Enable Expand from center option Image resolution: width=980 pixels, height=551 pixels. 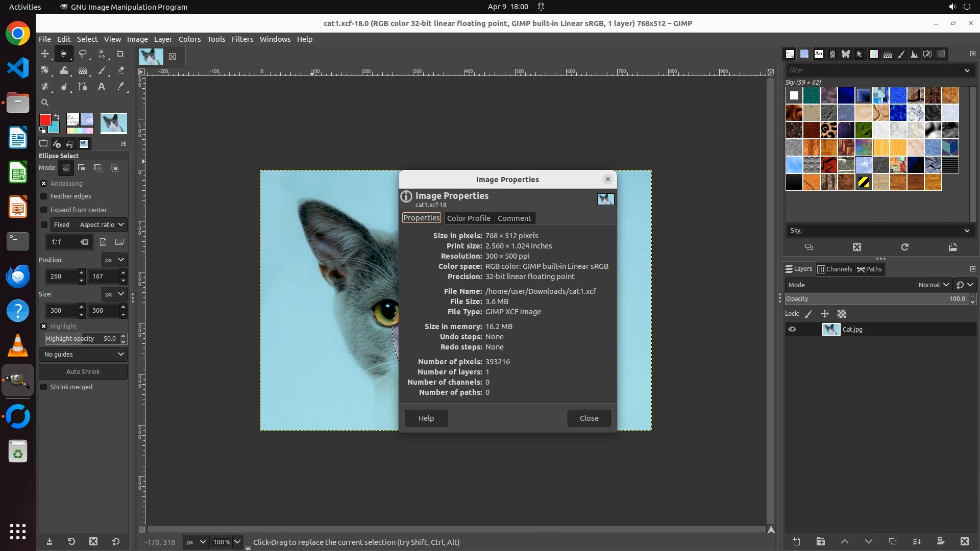pyautogui.click(x=44, y=210)
